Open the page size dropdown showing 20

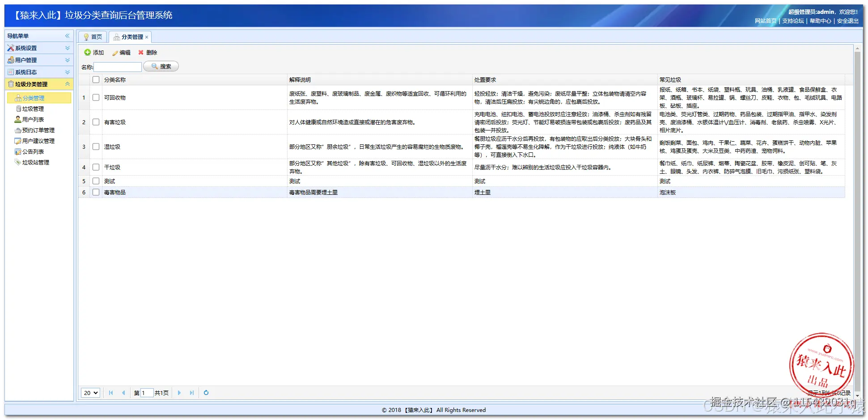click(x=90, y=393)
